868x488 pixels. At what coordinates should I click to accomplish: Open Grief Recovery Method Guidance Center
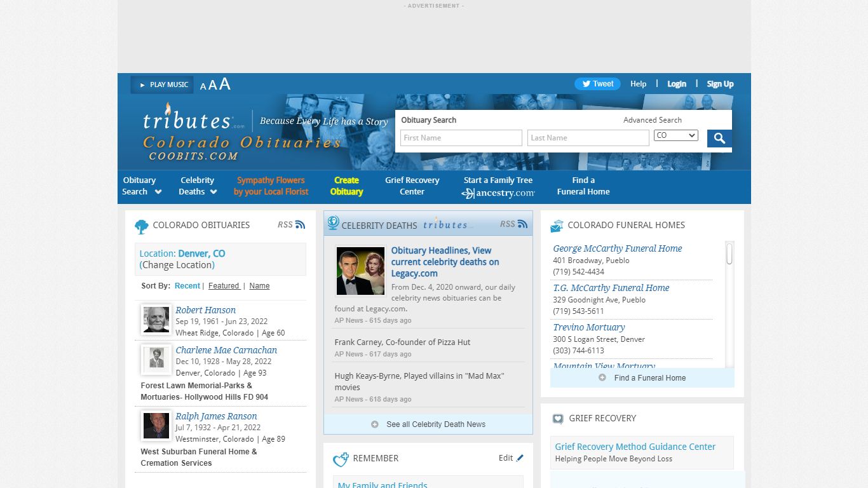tap(635, 447)
